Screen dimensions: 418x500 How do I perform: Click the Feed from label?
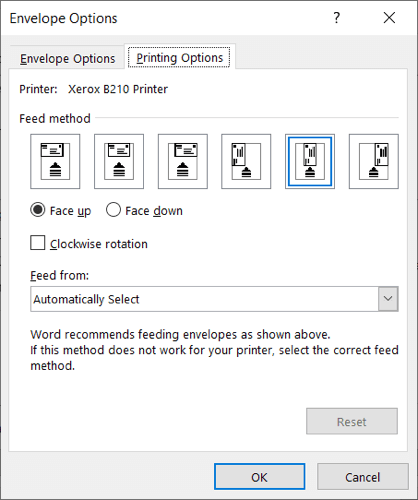(x=60, y=276)
